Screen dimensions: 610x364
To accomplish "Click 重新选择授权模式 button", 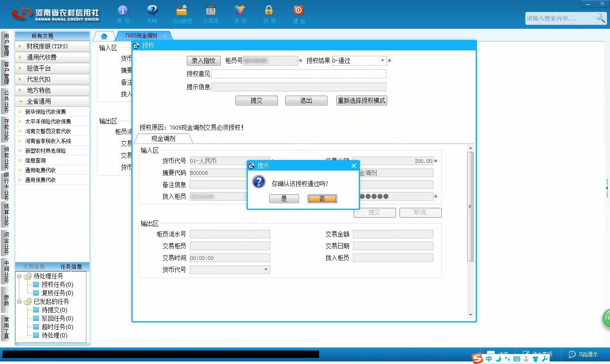I will click(361, 100).
